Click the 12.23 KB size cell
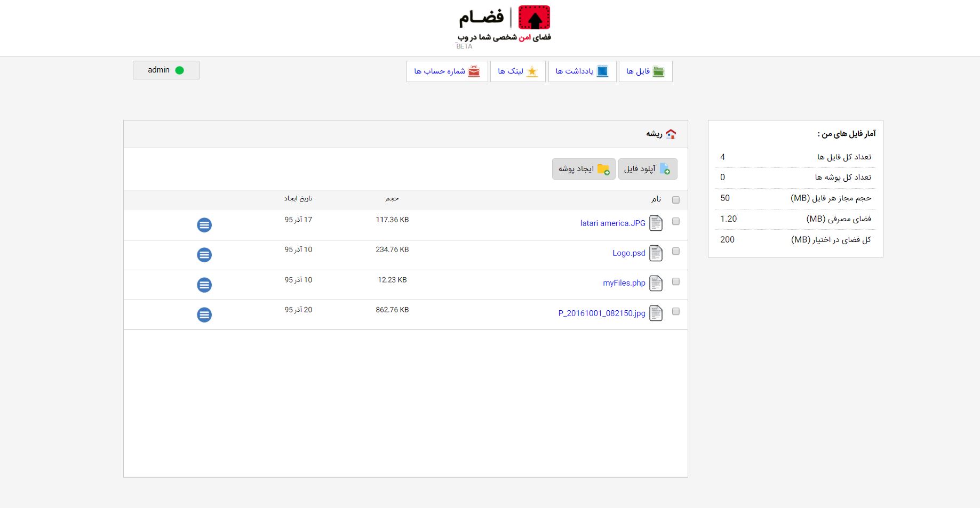Screen dimensions: 980x508 click(x=392, y=280)
